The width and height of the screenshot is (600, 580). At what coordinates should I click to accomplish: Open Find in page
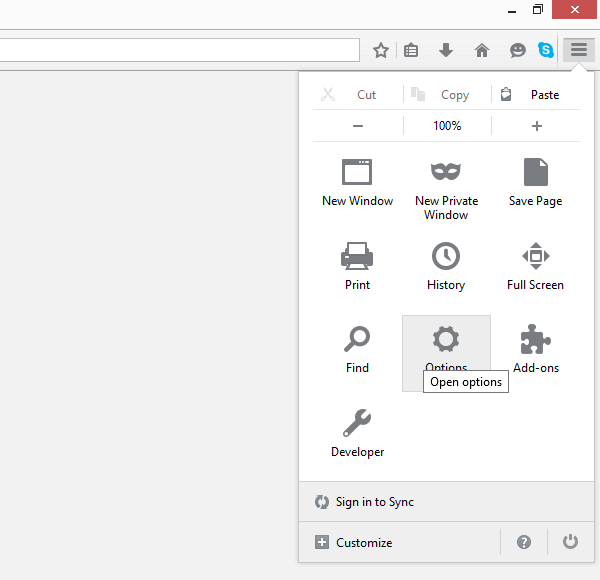click(357, 350)
